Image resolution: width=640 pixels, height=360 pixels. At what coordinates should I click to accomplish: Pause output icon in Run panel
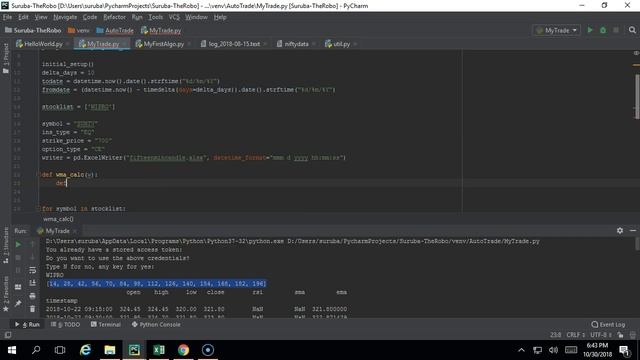[x=18, y=270]
